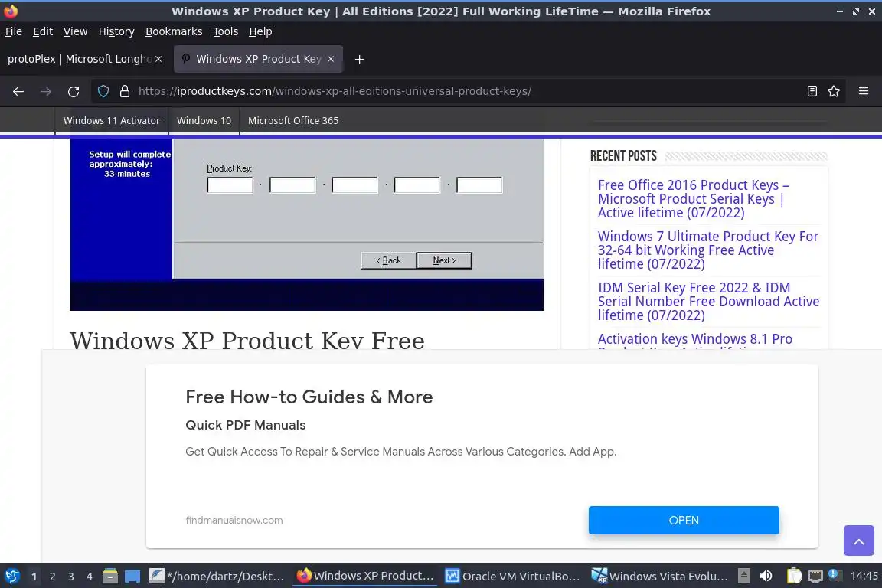Open the Firefox hamburger menu
Screen dimensions: 882x588
click(864, 91)
